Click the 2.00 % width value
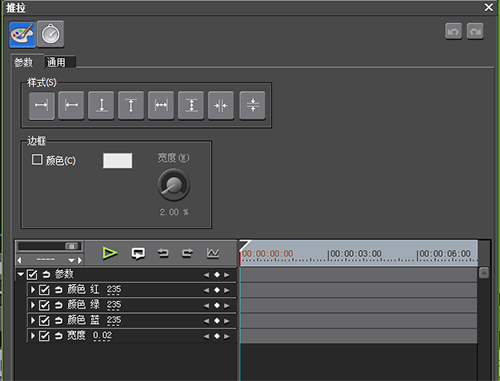Screen dimensions: 500x381 pos(174,212)
